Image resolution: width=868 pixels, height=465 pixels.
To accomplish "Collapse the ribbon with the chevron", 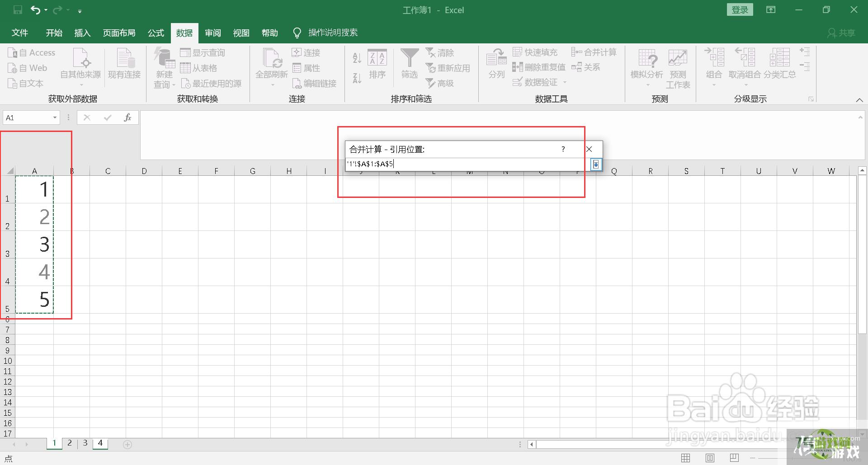I will point(859,100).
